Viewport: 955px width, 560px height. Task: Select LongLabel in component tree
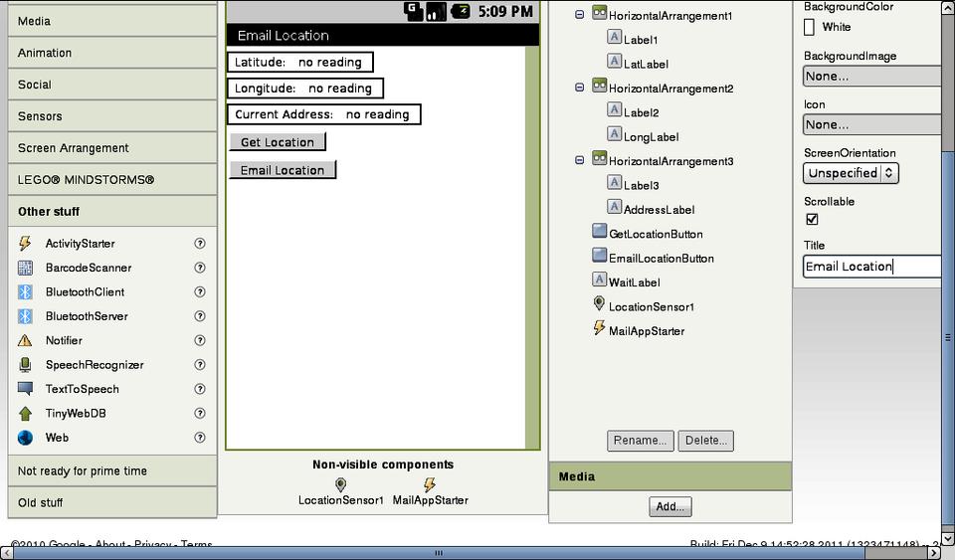click(651, 137)
